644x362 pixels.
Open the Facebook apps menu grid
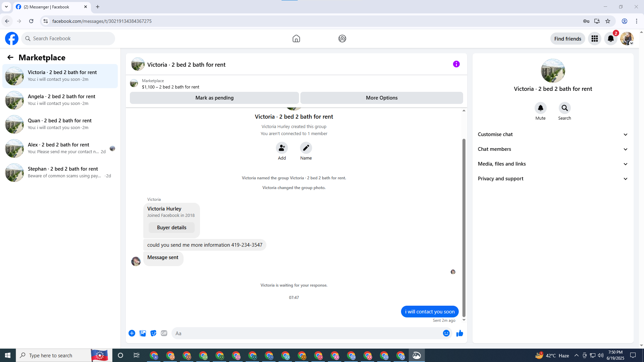click(x=594, y=39)
